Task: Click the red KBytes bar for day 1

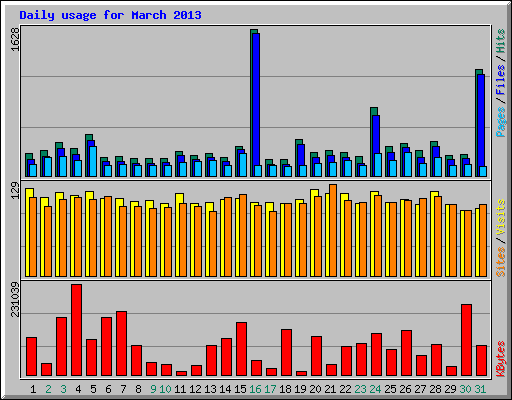Action: pyautogui.click(x=31, y=357)
